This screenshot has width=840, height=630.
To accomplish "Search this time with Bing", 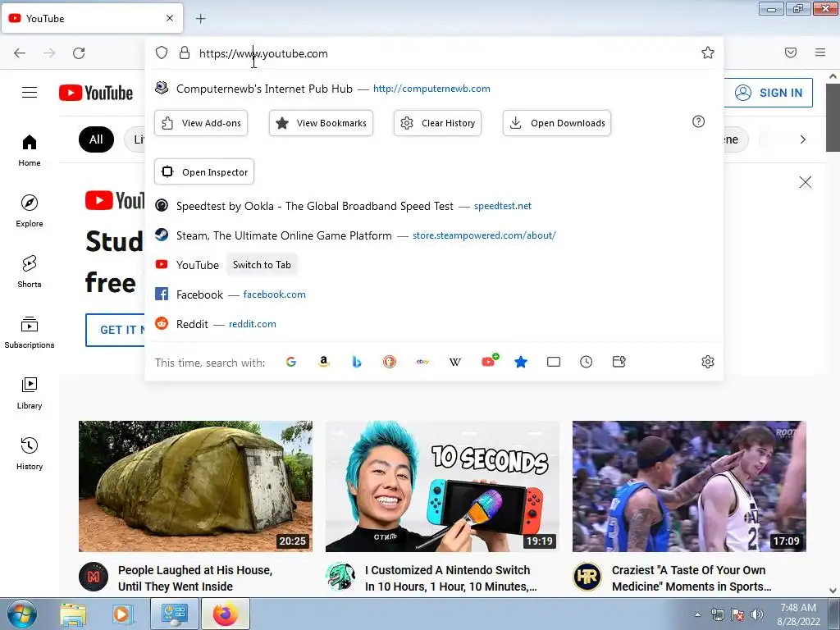I will point(357,362).
